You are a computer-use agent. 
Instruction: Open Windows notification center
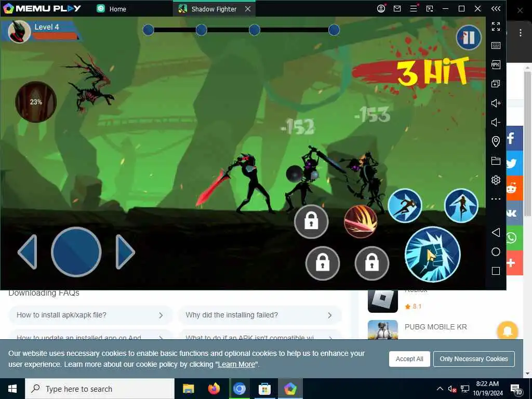tap(516, 390)
